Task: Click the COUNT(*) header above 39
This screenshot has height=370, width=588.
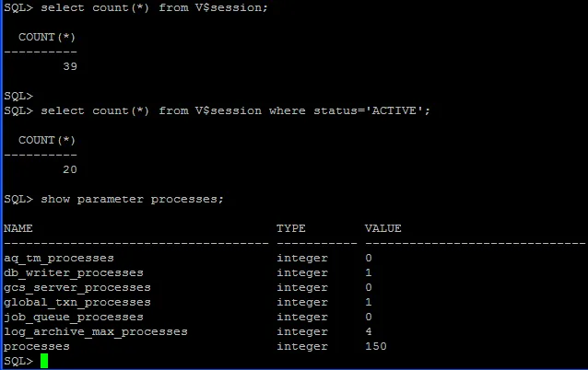Action: tap(47, 37)
